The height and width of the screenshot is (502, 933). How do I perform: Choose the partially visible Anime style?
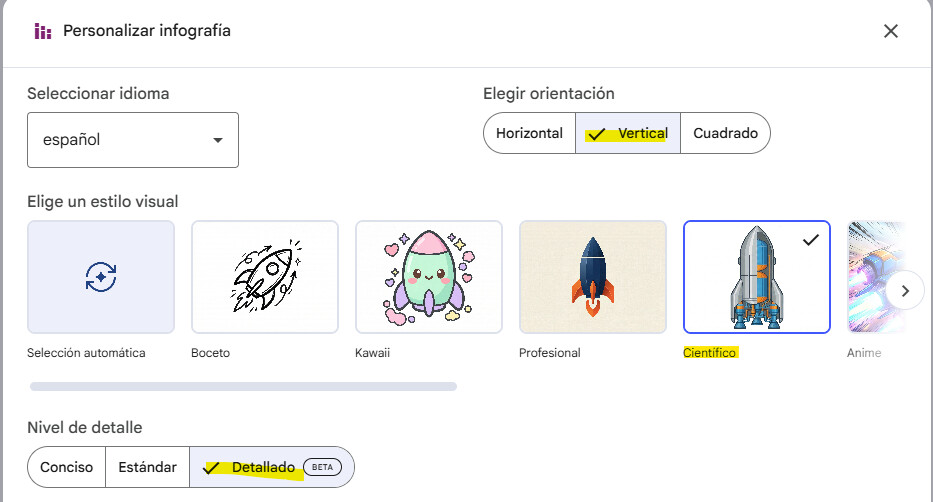[x=866, y=277]
